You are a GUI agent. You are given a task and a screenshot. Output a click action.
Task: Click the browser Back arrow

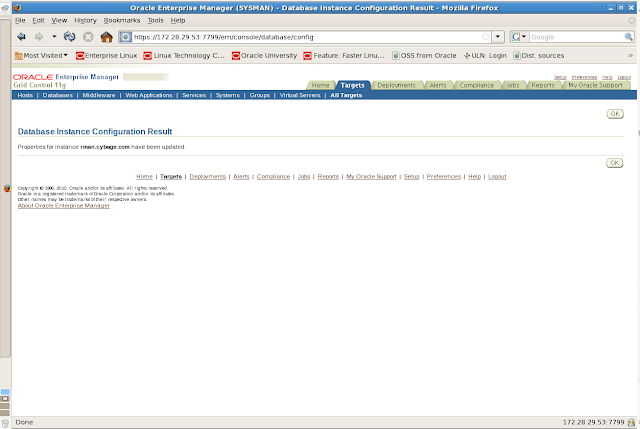coord(21,37)
